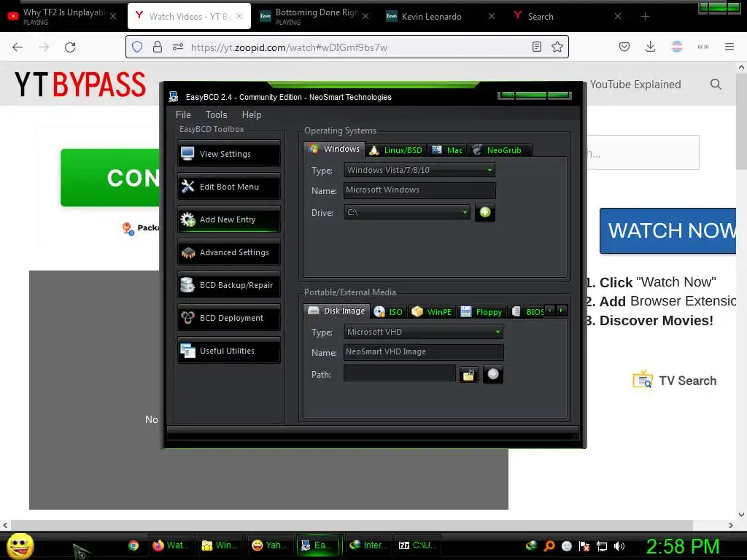The width and height of the screenshot is (747, 560).
Task: Click the EasyBCD title bar application icon
Action: point(174,97)
